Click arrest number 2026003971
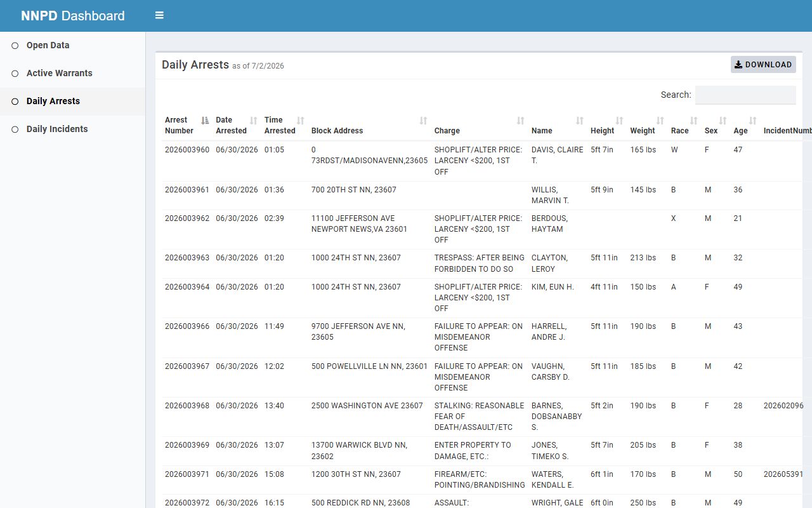 point(187,474)
